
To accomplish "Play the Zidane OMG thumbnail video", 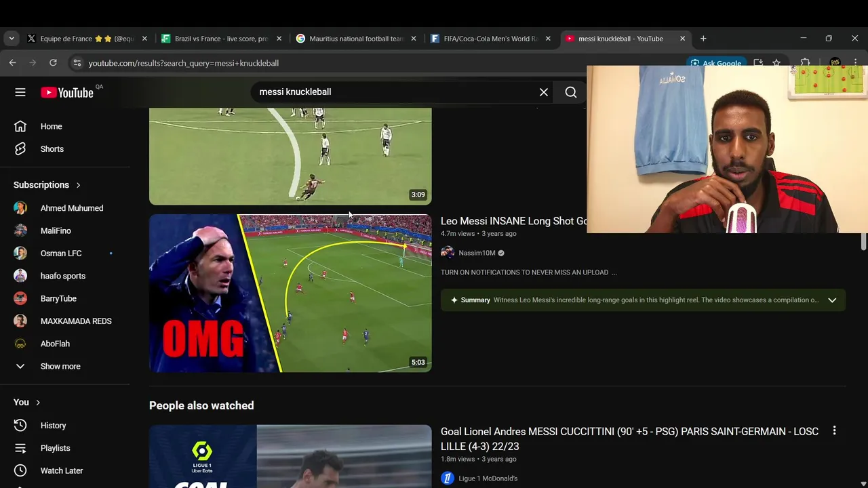I will [x=290, y=293].
